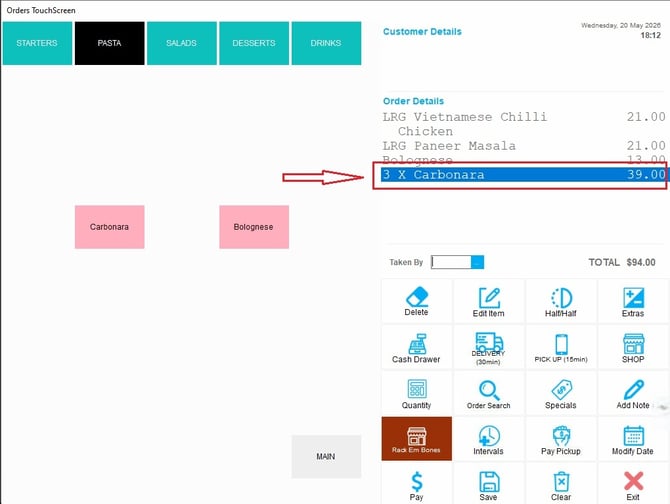The width and height of the screenshot is (670, 504).
Task: Click the time 18:12 display
Action: [650, 35]
